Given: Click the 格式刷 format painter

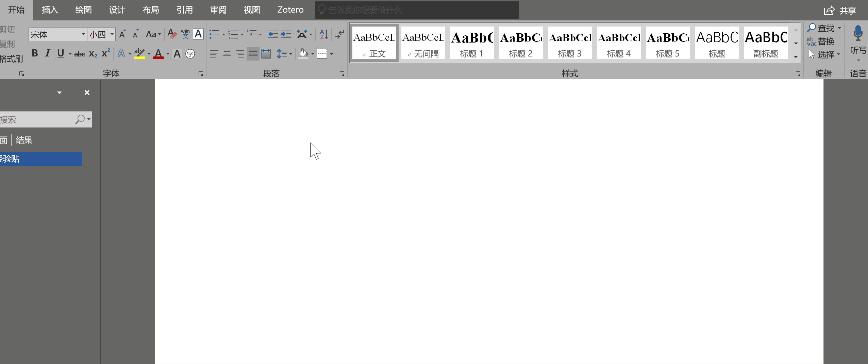Looking at the screenshot, I should (11, 59).
